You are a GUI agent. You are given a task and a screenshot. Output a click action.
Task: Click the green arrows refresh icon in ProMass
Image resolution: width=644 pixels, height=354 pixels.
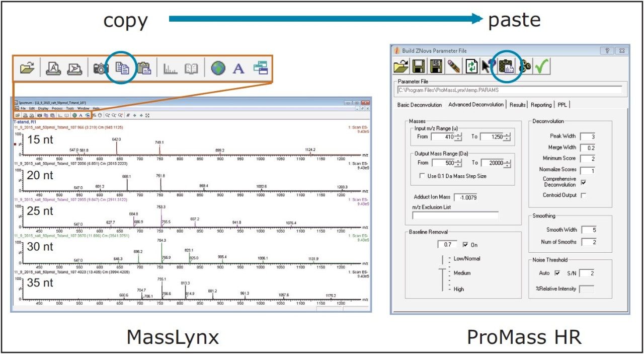pos(471,66)
